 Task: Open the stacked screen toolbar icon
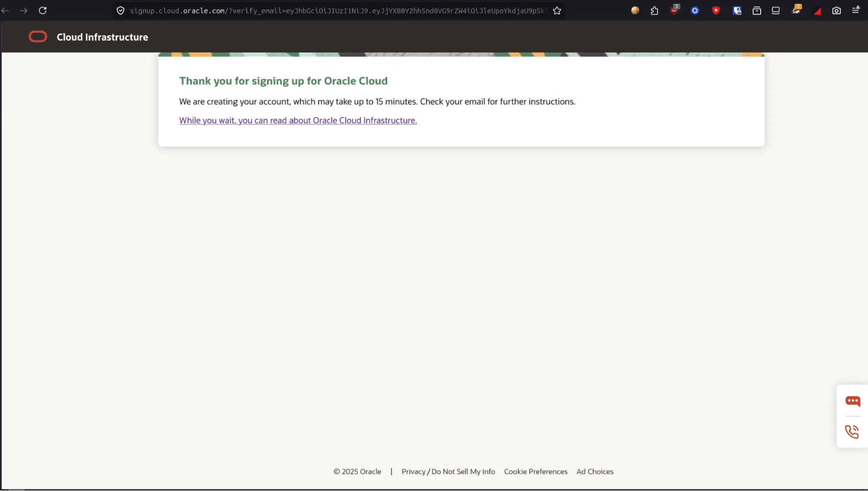(776, 10)
